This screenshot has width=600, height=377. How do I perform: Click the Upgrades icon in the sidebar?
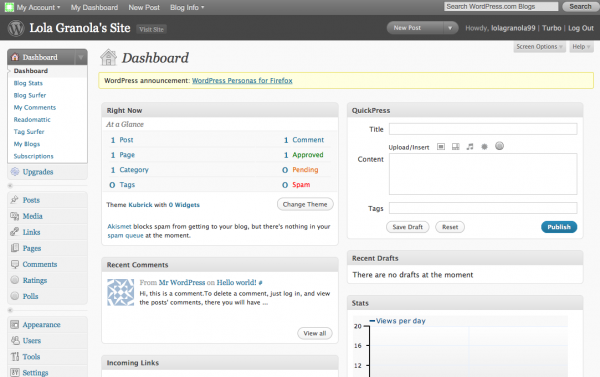(x=15, y=171)
